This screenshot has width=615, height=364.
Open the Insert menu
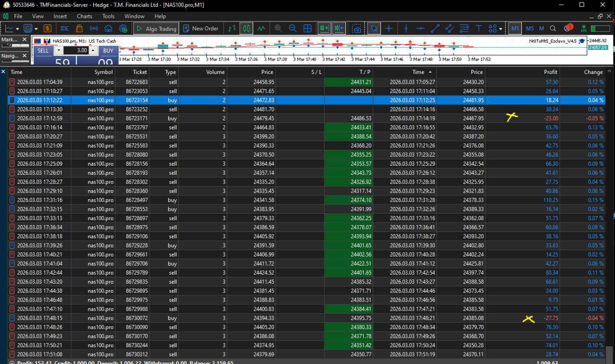coord(60,16)
